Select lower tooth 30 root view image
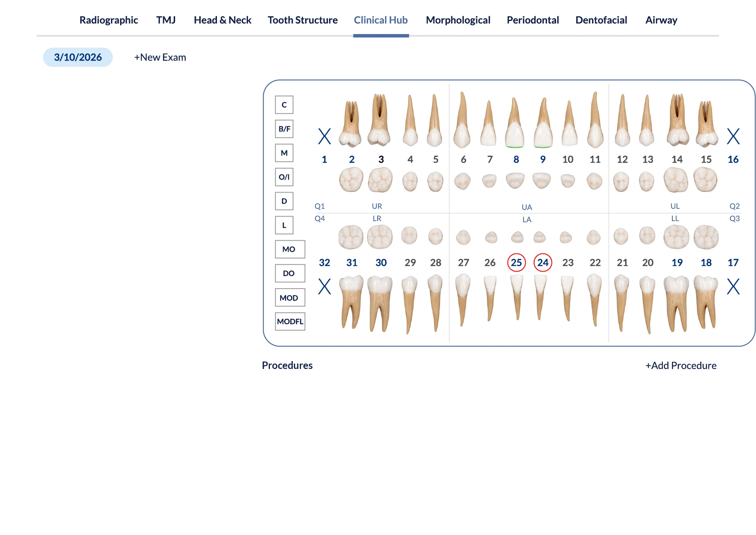The width and height of the screenshot is (756, 535). (380, 304)
